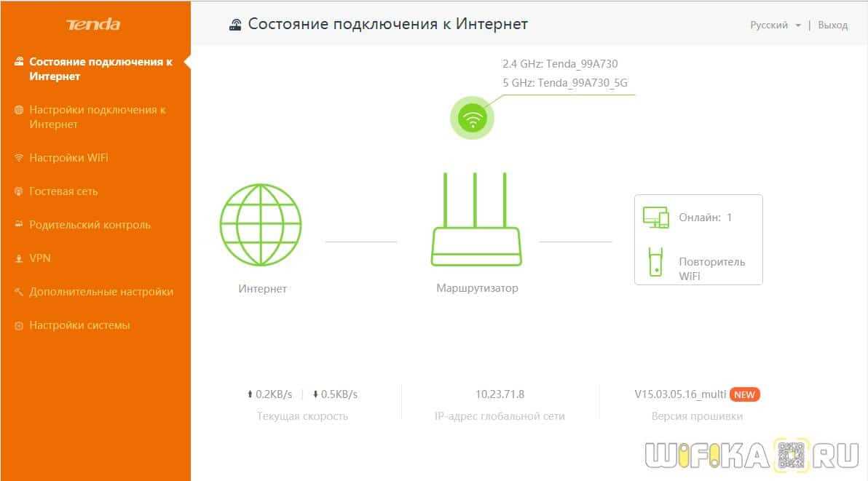Click the upload speed arrow icon
Image resolution: width=868 pixels, height=481 pixels.
click(250, 394)
